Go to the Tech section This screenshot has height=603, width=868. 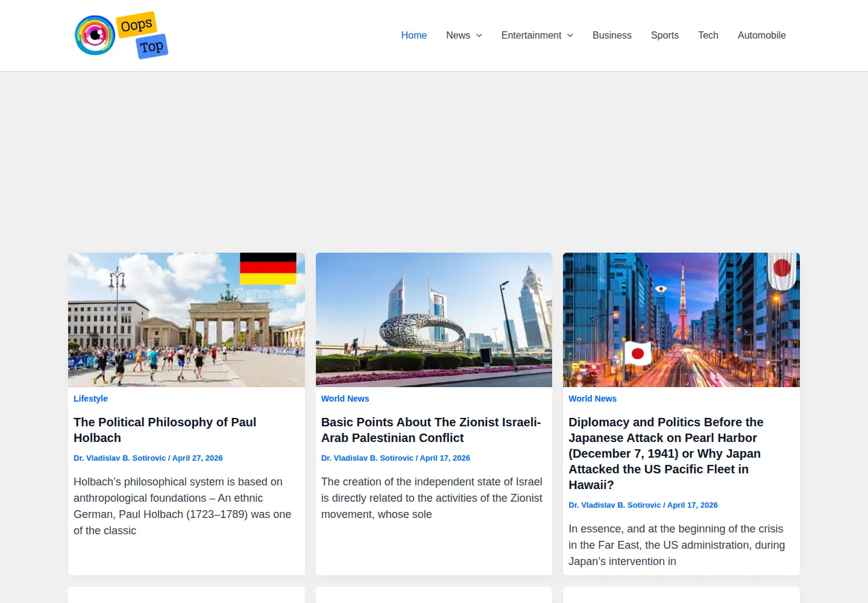708,35
